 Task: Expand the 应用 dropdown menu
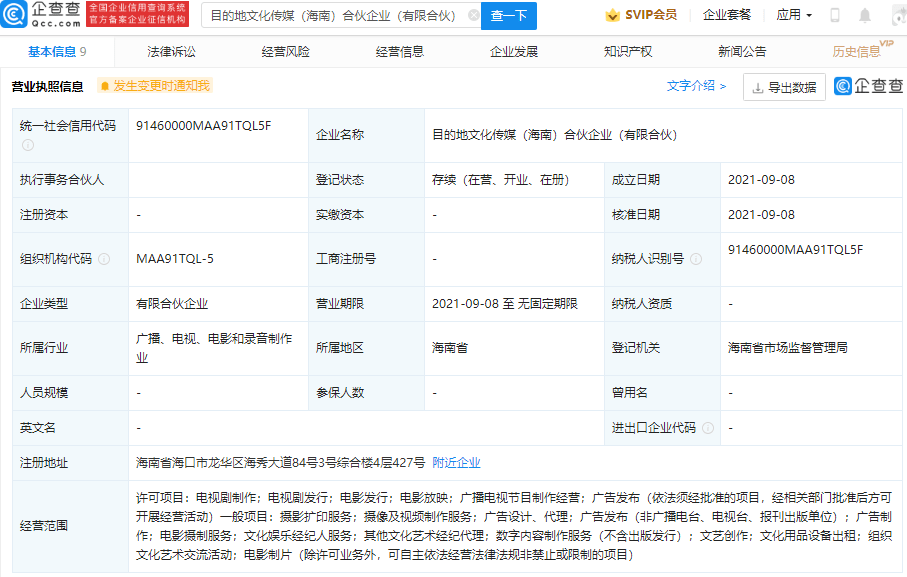(794, 15)
